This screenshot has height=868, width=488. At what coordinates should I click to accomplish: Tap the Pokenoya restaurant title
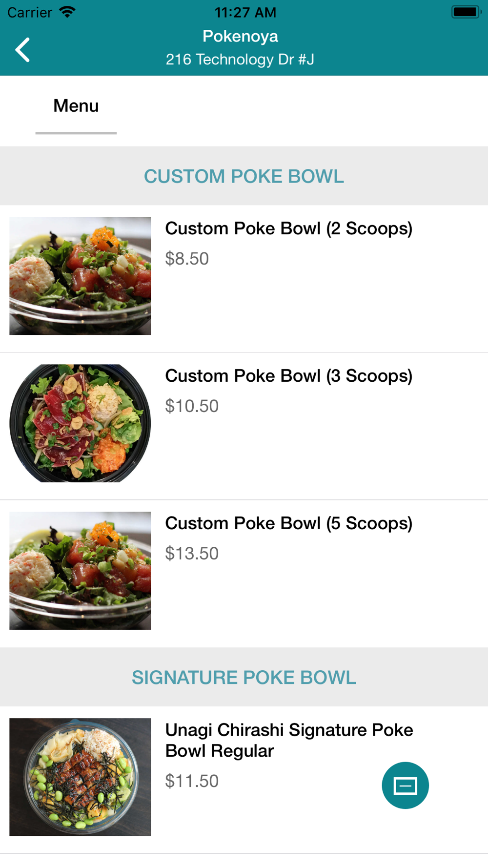(x=240, y=36)
